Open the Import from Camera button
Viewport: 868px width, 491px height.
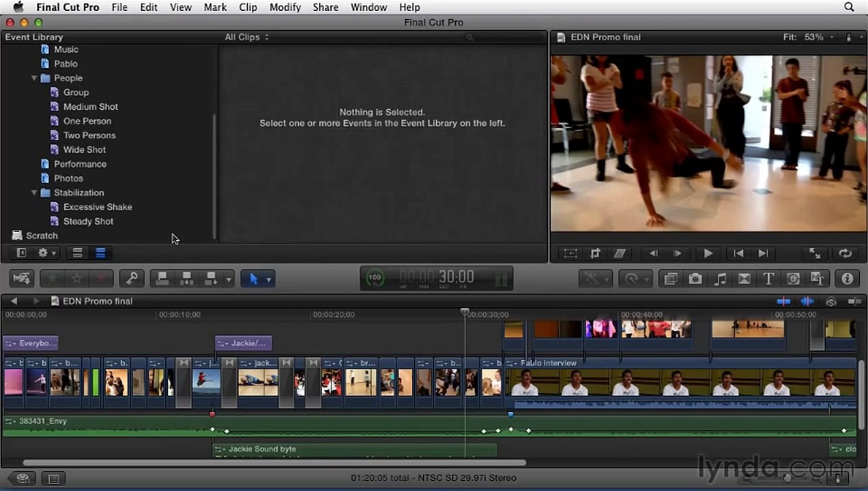point(22,278)
